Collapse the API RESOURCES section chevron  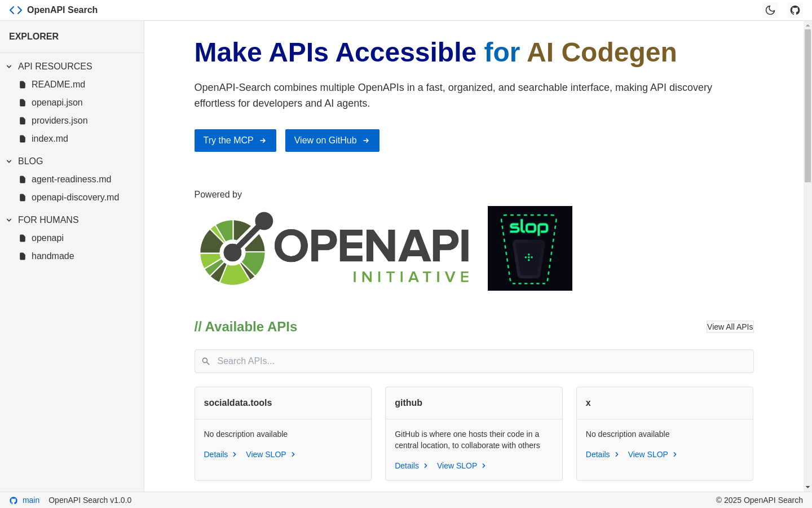point(9,67)
